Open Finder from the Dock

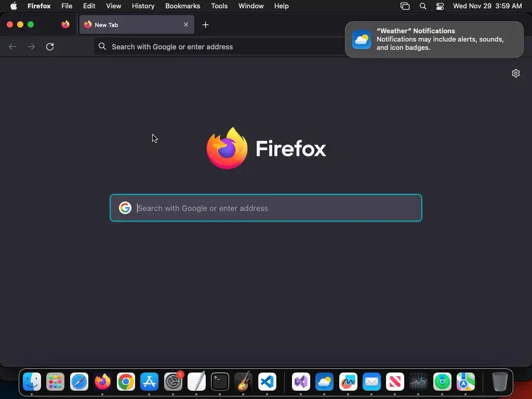[32, 382]
